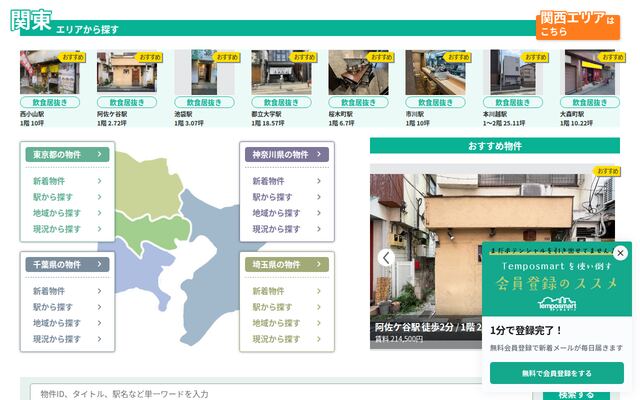Open 埼玉県の物件 listings
The height and width of the screenshot is (400, 640).
(287, 264)
